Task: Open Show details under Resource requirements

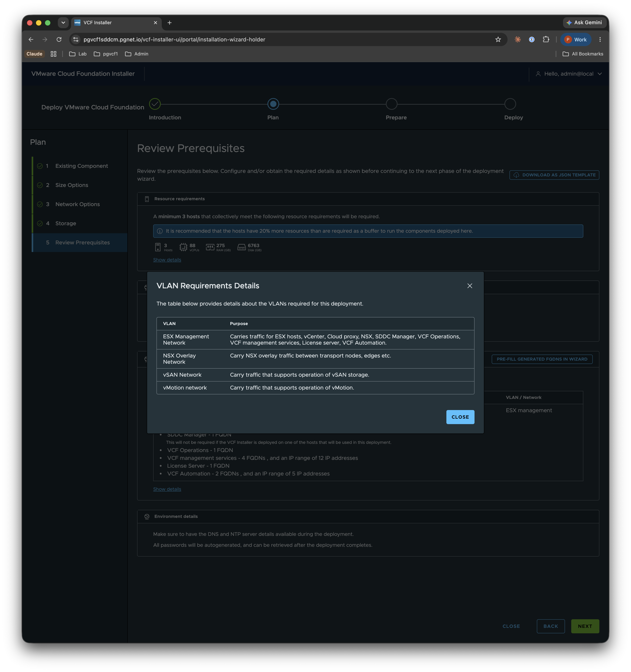Action: (x=167, y=260)
